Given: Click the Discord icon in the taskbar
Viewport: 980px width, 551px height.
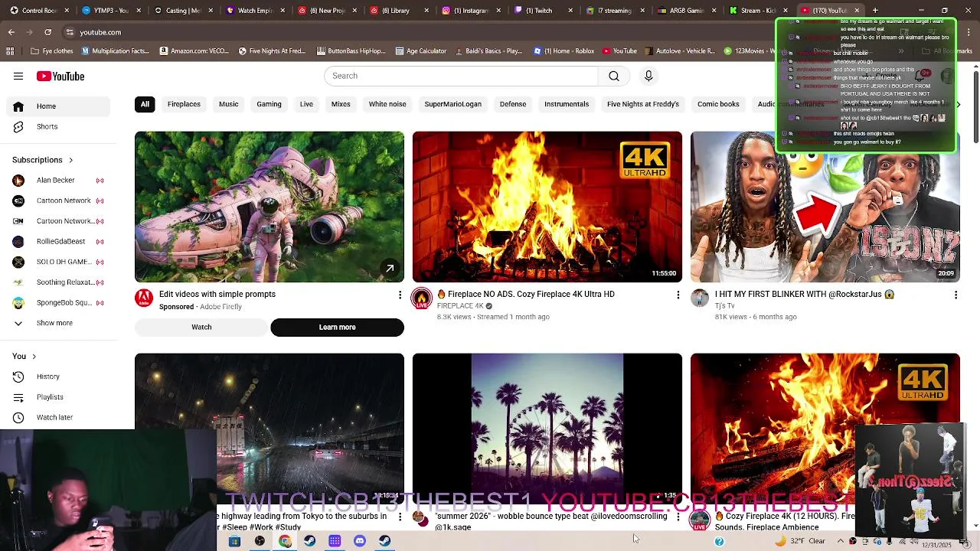Looking at the screenshot, I should click(x=360, y=541).
